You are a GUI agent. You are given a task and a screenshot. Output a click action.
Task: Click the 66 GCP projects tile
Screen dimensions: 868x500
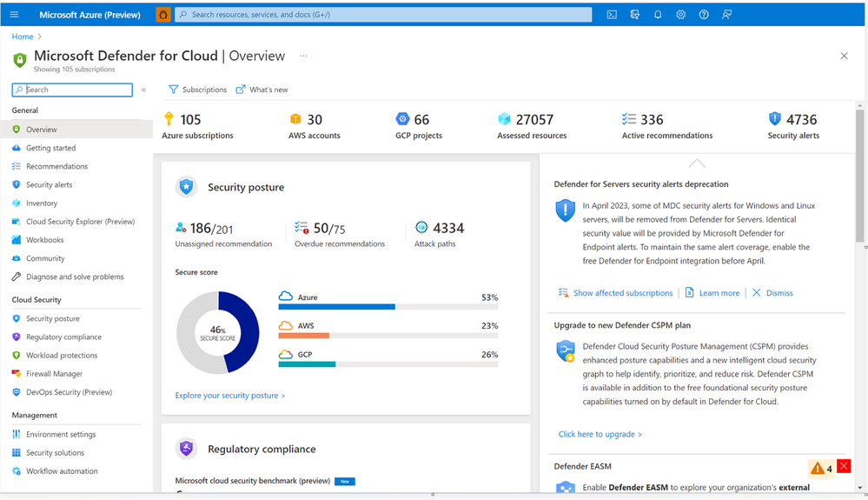[419, 126]
